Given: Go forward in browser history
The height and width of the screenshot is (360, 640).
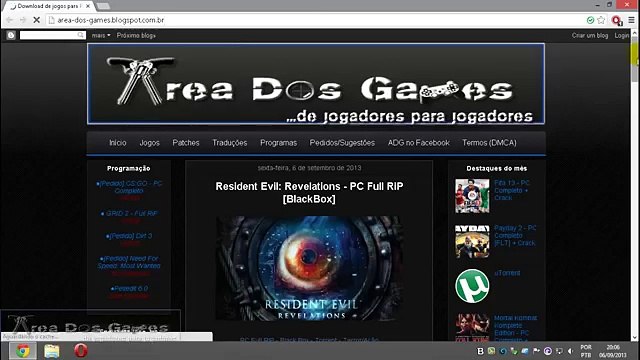Looking at the screenshot, I should (x=23, y=20).
